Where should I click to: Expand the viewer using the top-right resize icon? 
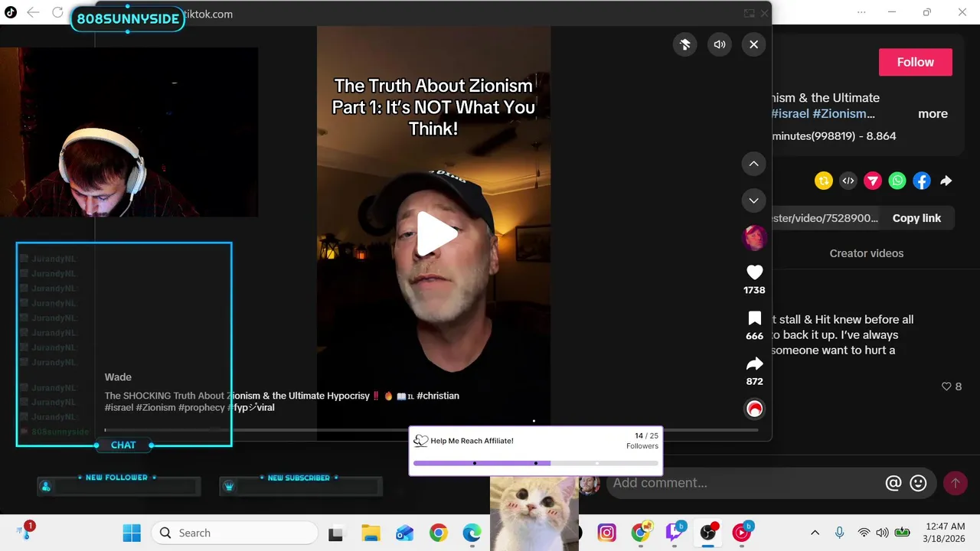[x=749, y=13]
